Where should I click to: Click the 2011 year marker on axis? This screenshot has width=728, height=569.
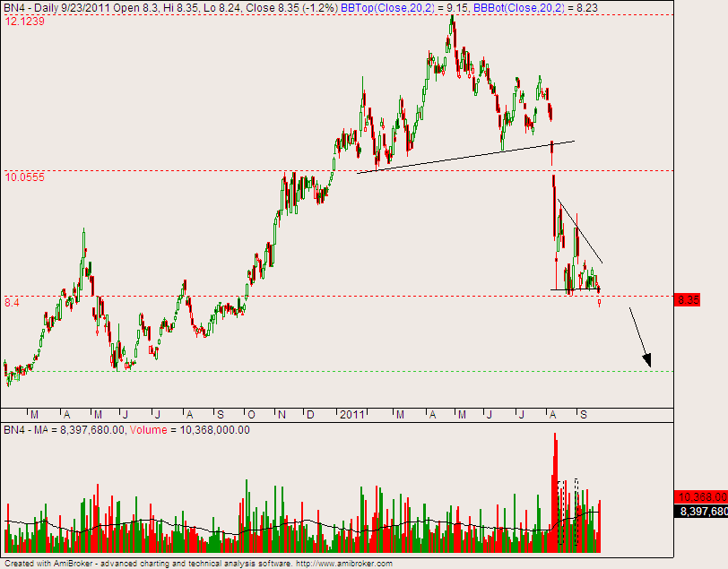tap(351, 415)
